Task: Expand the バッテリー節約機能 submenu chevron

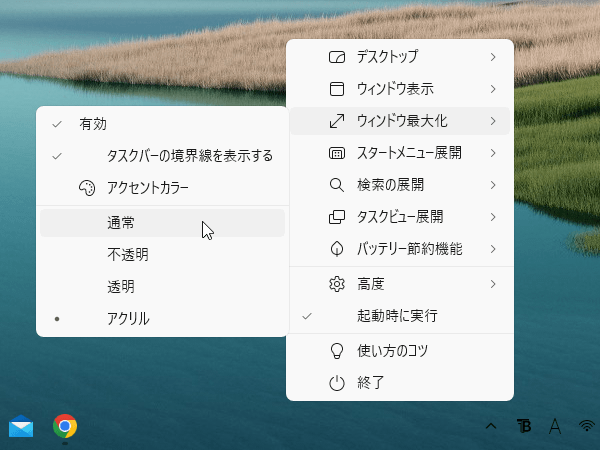Action: point(493,249)
